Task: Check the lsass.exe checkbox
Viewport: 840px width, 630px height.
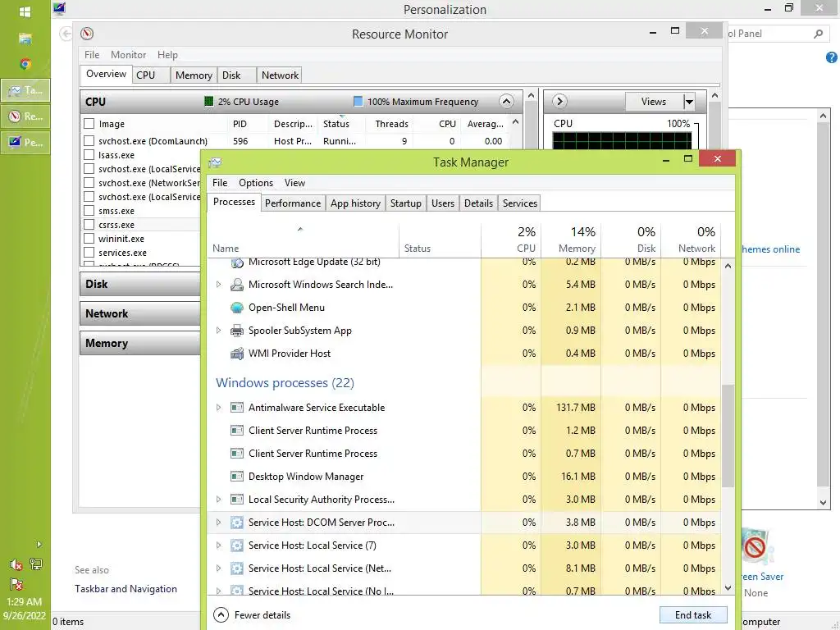Action: click(89, 155)
